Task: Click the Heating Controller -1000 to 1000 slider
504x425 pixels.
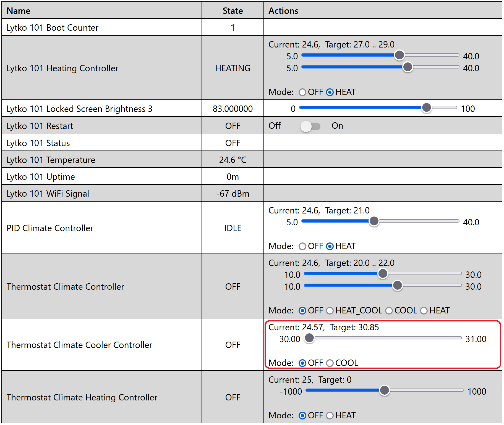Action: (x=384, y=391)
